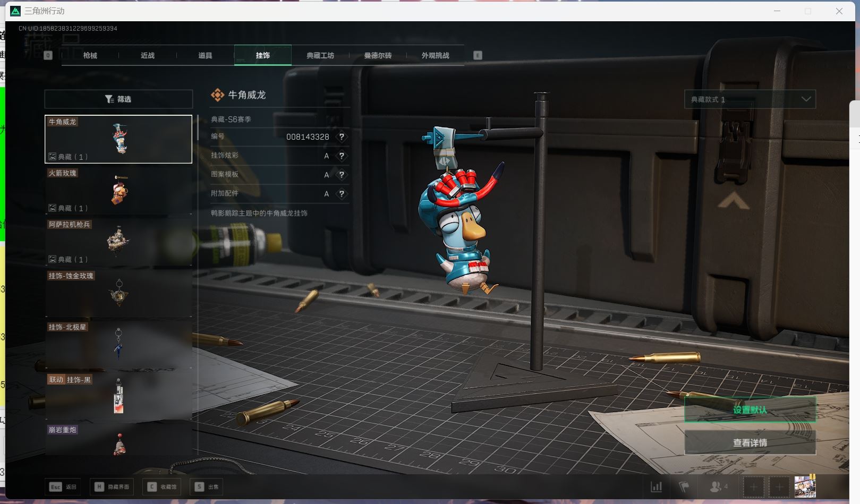Viewport: 860px width, 504px height.
Task: Switch to the 典藏工坊 tab
Action: pos(320,55)
